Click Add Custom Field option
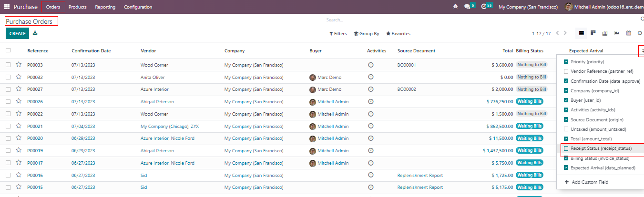644x197 pixels. coord(589,182)
